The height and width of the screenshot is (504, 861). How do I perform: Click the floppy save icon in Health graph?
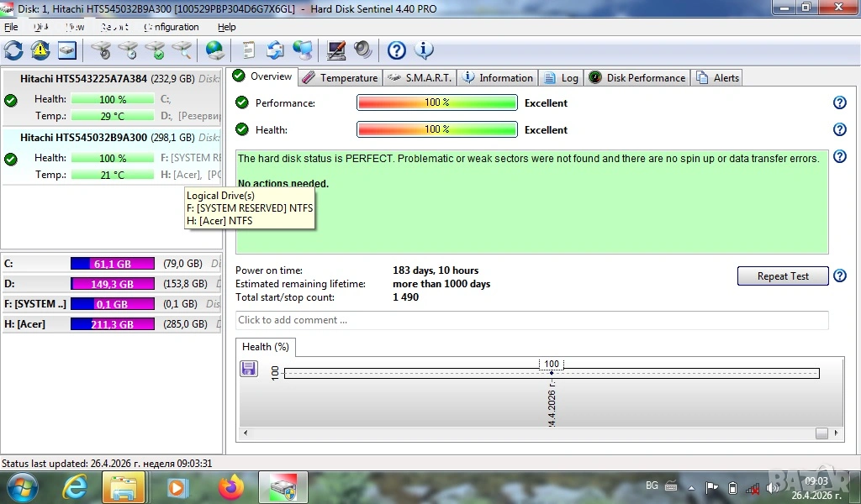[x=249, y=369]
